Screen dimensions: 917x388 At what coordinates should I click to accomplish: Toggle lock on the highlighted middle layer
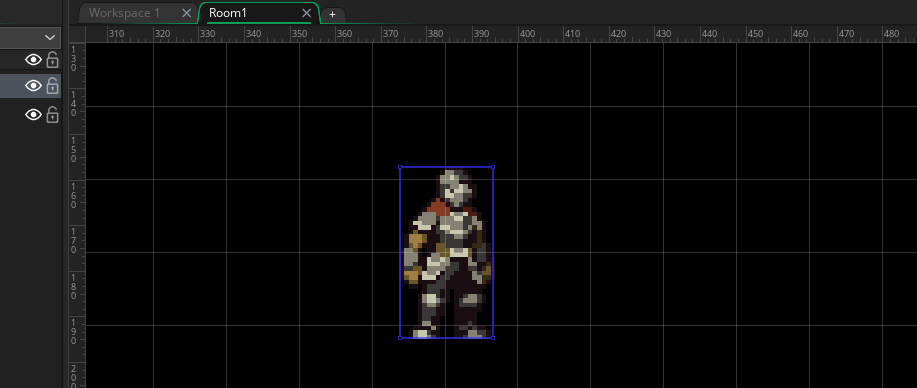pos(52,85)
